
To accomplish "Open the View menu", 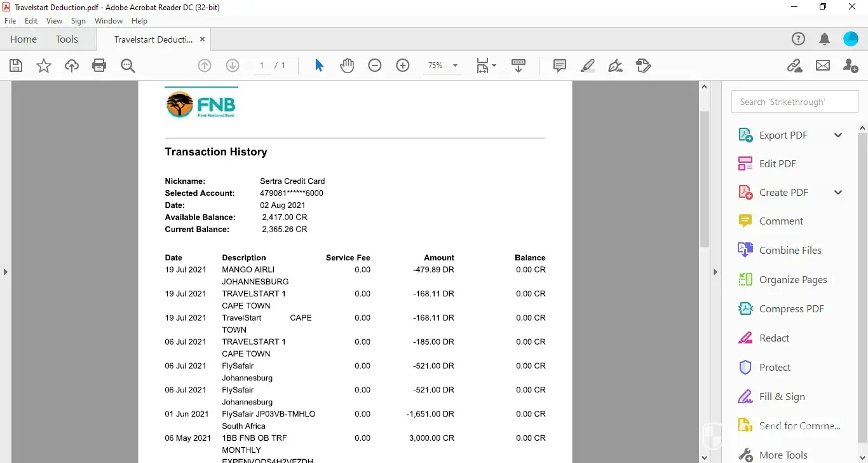I will point(55,21).
